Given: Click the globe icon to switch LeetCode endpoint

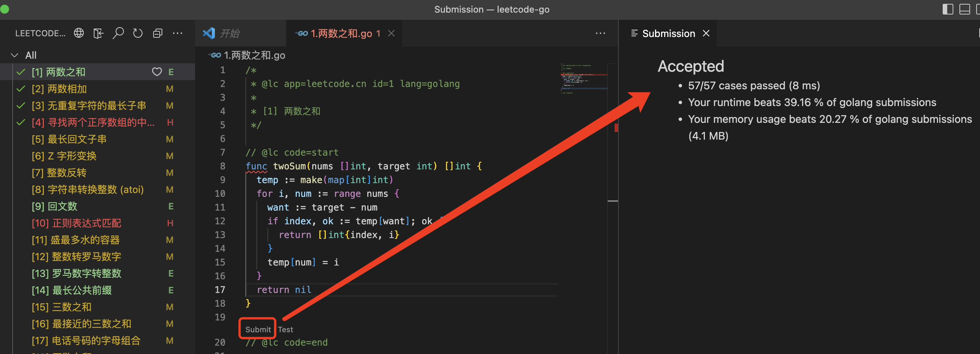Looking at the screenshot, I should pyautogui.click(x=79, y=33).
